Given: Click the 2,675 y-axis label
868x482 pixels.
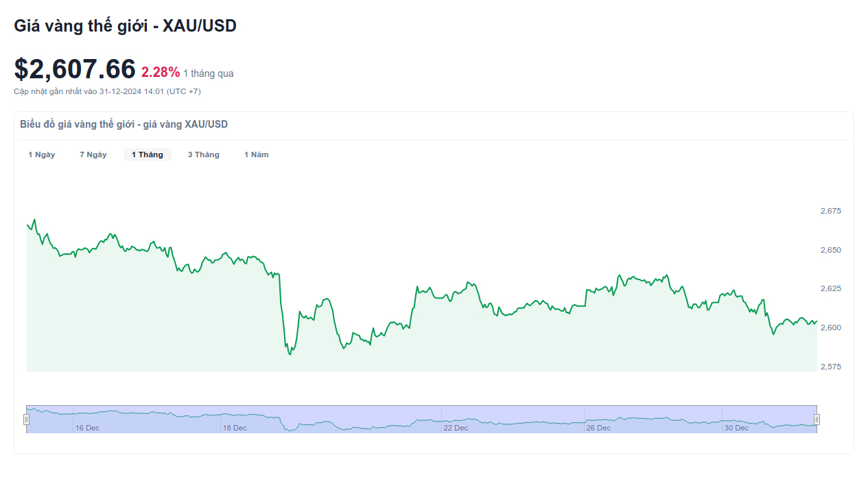Looking at the screenshot, I should point(830,211).
